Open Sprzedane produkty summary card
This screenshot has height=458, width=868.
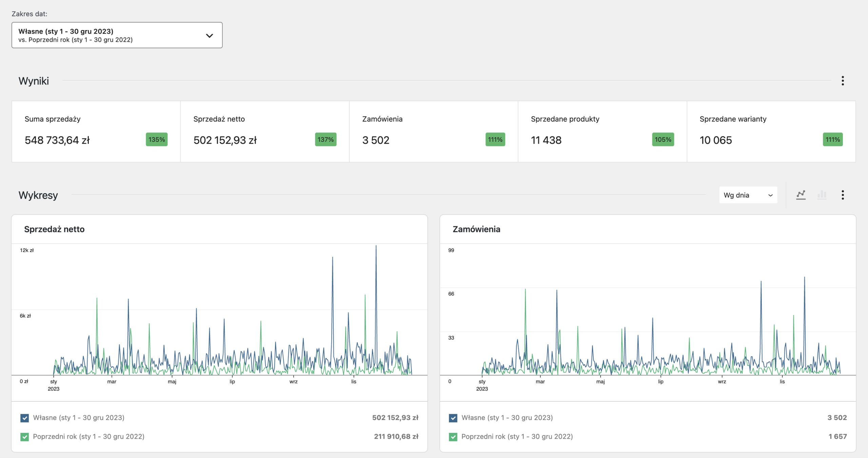point(602,131)
